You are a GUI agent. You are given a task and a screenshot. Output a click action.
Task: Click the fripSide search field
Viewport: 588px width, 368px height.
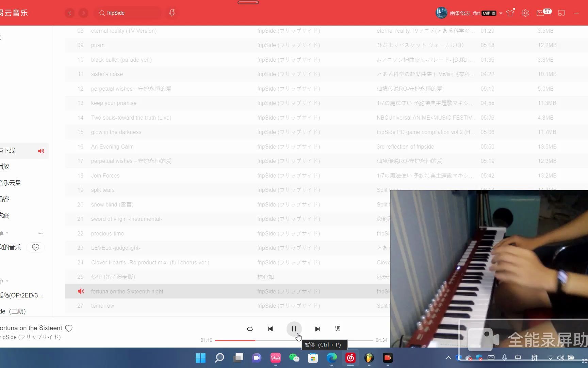coord(128,13)
